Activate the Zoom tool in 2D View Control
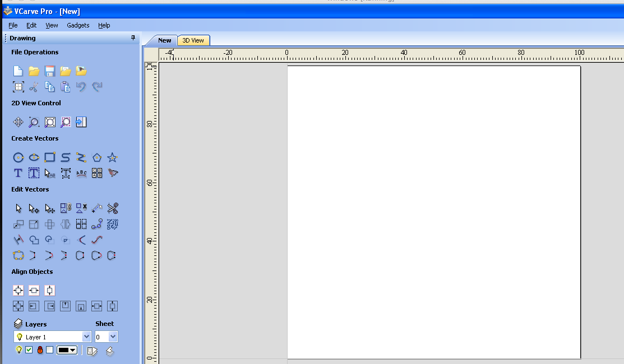624x364 pixels. point(34,122)
